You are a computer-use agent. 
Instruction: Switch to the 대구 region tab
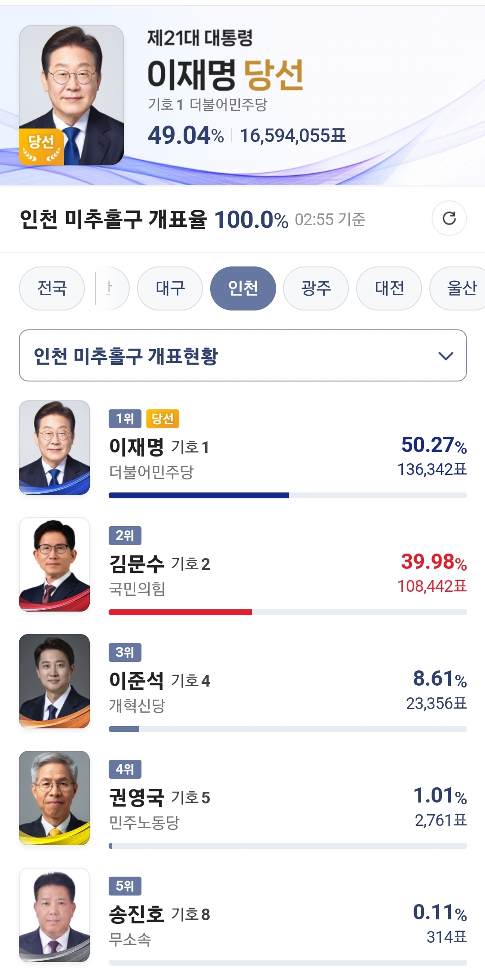(x=170, y=288)
